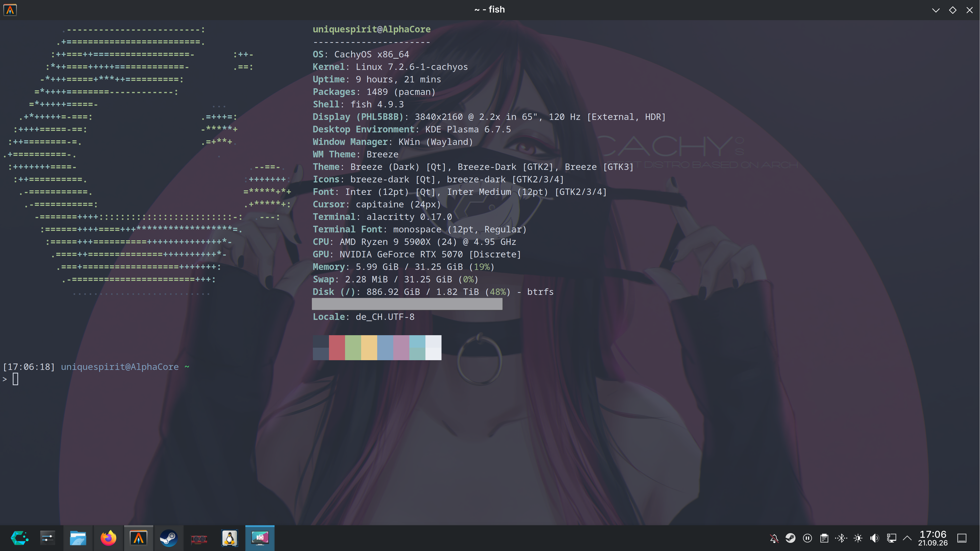The width and height of the screenshot is (980, 551).
Task: Expand hidden system tray icons
Action: pos(907,538)
